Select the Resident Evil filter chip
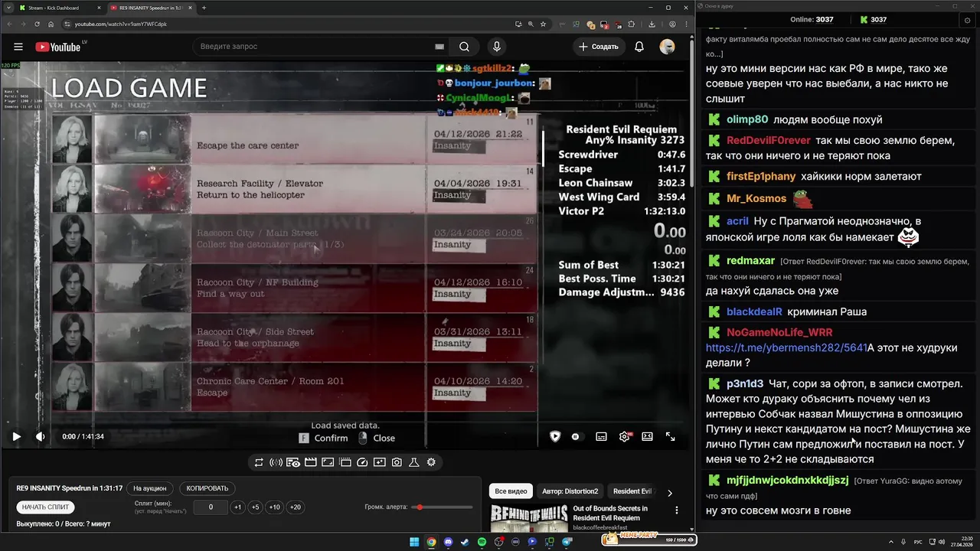Viewport: 980px width, 551px height. (x=632, y=491)
